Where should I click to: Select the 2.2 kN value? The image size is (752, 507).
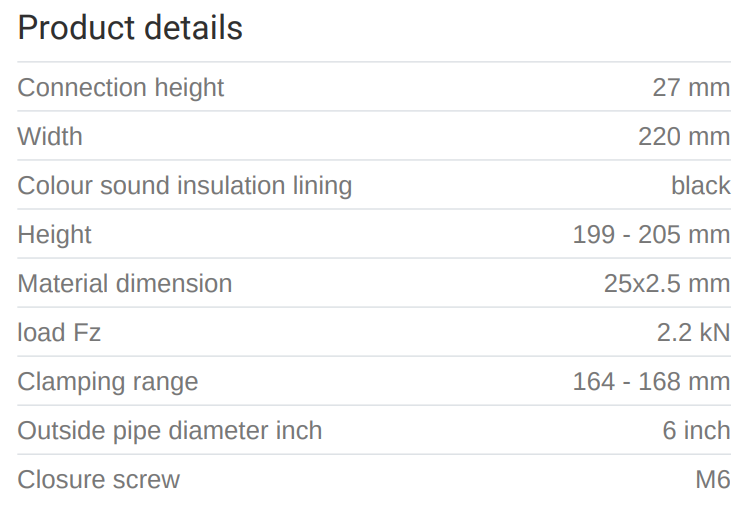(693, 333)
